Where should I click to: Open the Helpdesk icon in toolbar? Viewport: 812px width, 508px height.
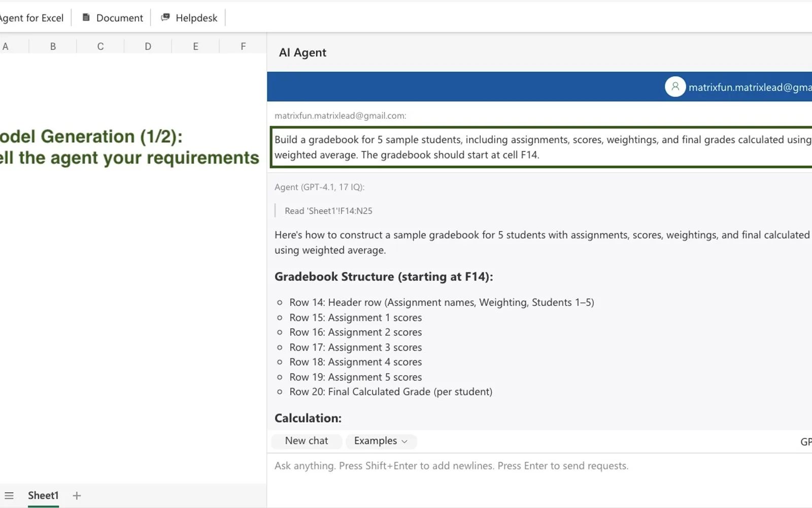pos(165,18)
